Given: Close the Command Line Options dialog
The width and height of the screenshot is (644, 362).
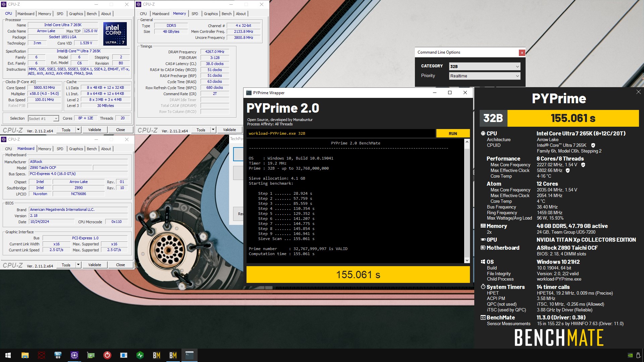Looking at the screenshot, I should [522, 53].
